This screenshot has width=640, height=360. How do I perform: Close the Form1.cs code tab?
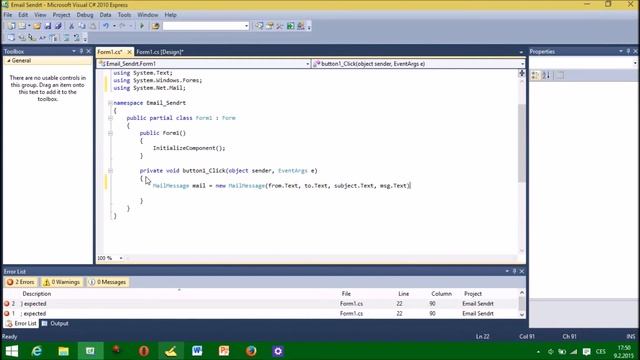(x=129, y=52)
